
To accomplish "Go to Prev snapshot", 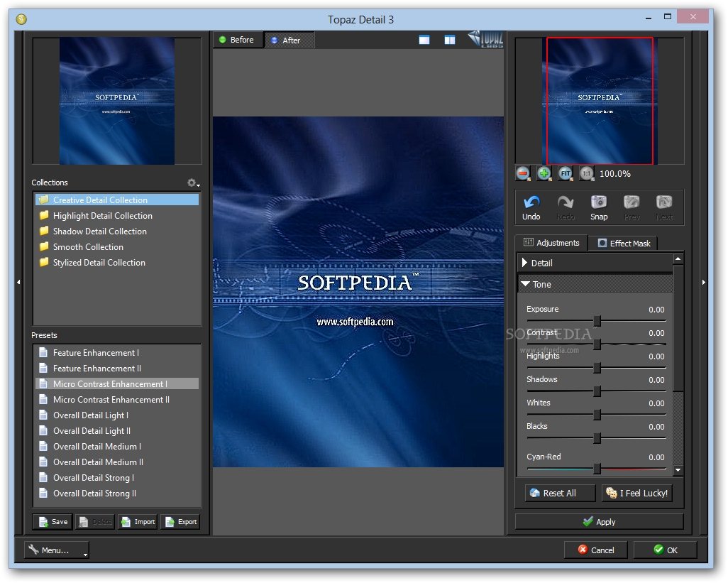I will click(x=632, y=207).
